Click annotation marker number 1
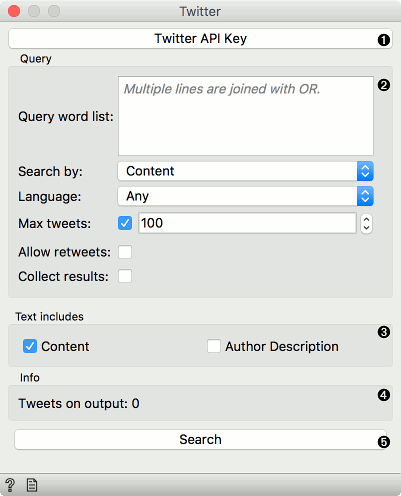This screenshot has width=401, height=496. coord(384,40)
